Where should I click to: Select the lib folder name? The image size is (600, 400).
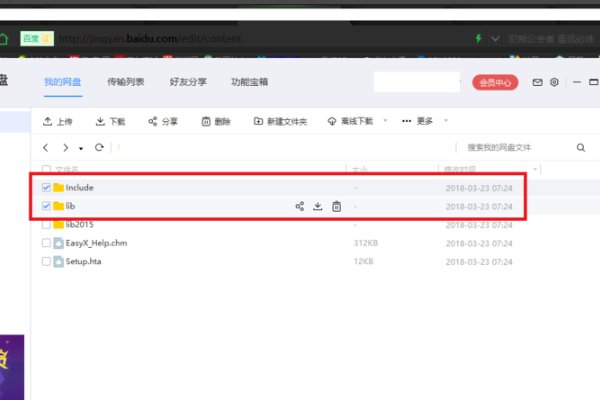tap(70, 206)
